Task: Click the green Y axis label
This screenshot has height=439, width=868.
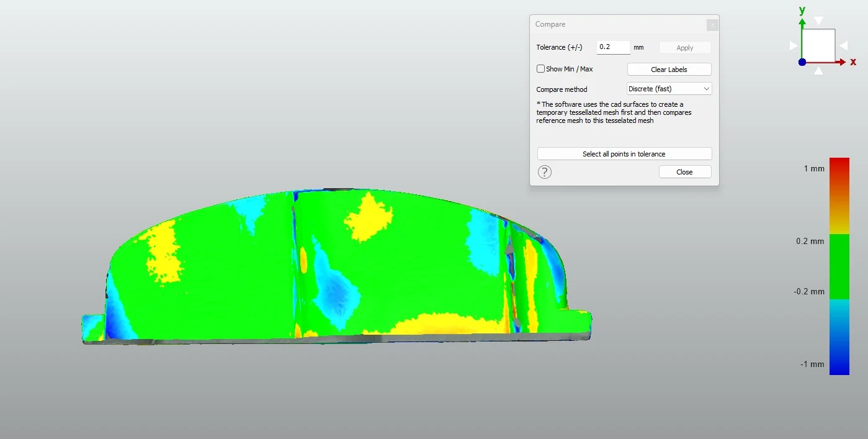Action: 802,10
